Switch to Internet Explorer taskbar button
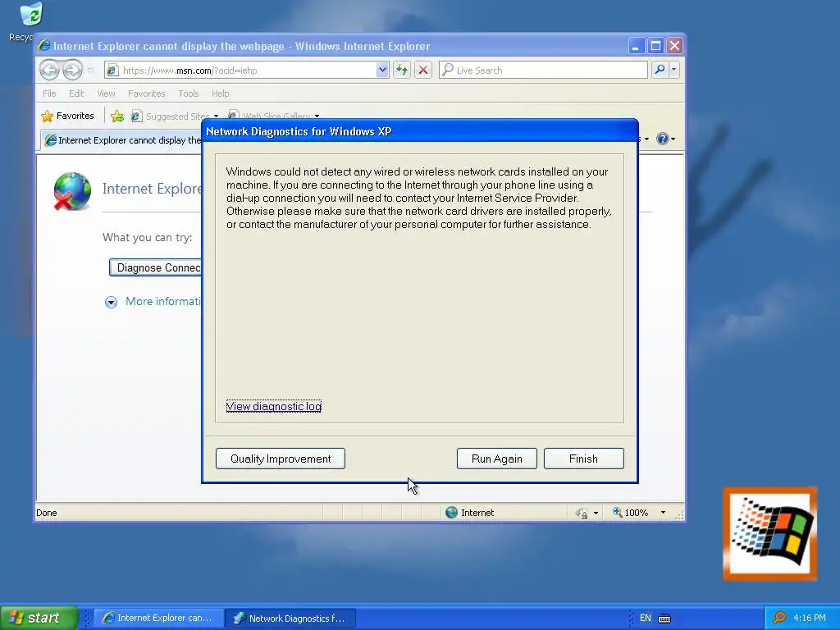The image size is (840, 630). (x=158, y=619)
